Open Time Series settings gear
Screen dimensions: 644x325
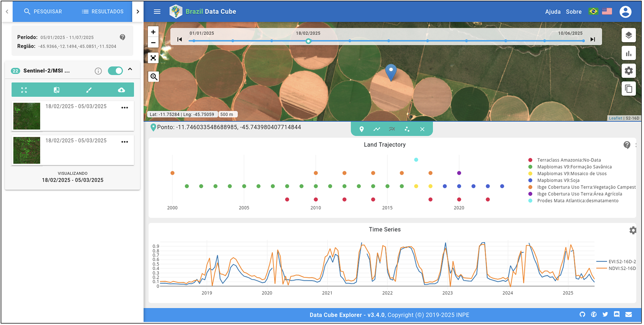[x=633, y=231]
